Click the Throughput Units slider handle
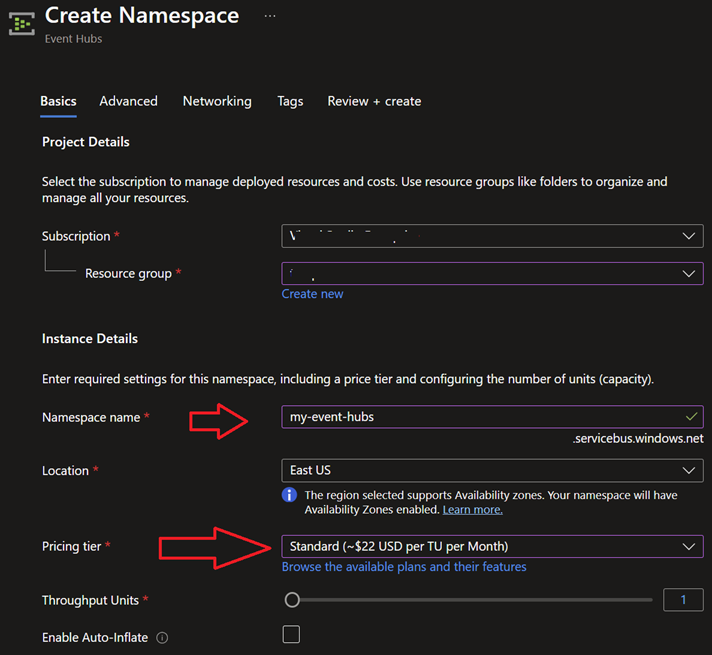Screen dimensions: 712x655 pyautogui.click(x=292, y=600)
